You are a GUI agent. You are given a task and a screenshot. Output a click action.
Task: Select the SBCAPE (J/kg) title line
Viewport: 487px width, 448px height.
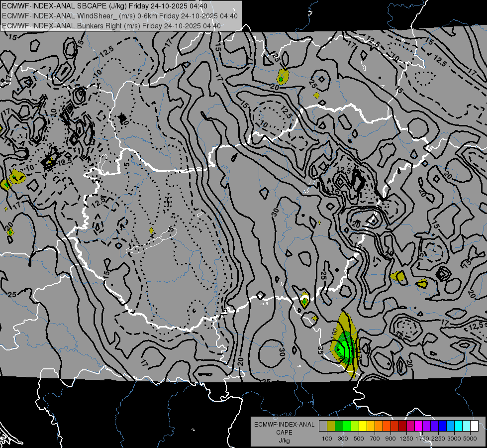click(x=104, y=6)
